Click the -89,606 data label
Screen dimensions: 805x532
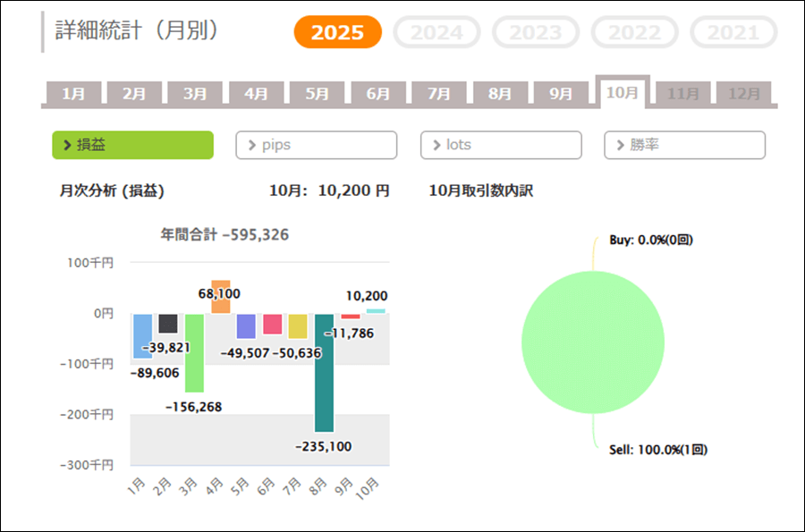pyautogui.click(x=155, y=373)
